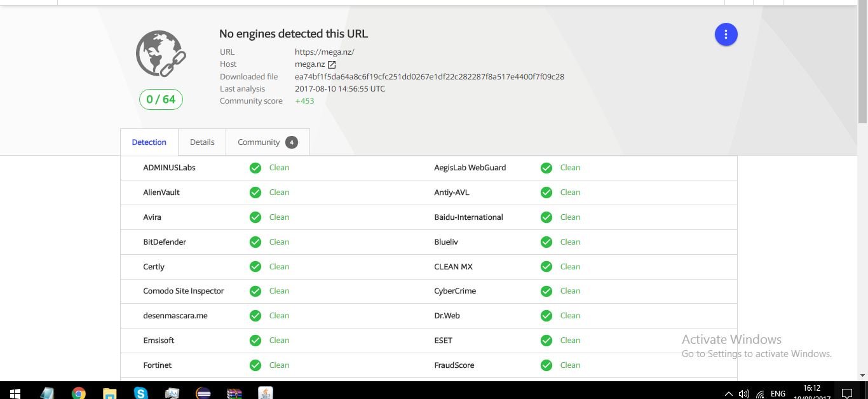Click the desenmascara.me engine name

click(175, 316)
